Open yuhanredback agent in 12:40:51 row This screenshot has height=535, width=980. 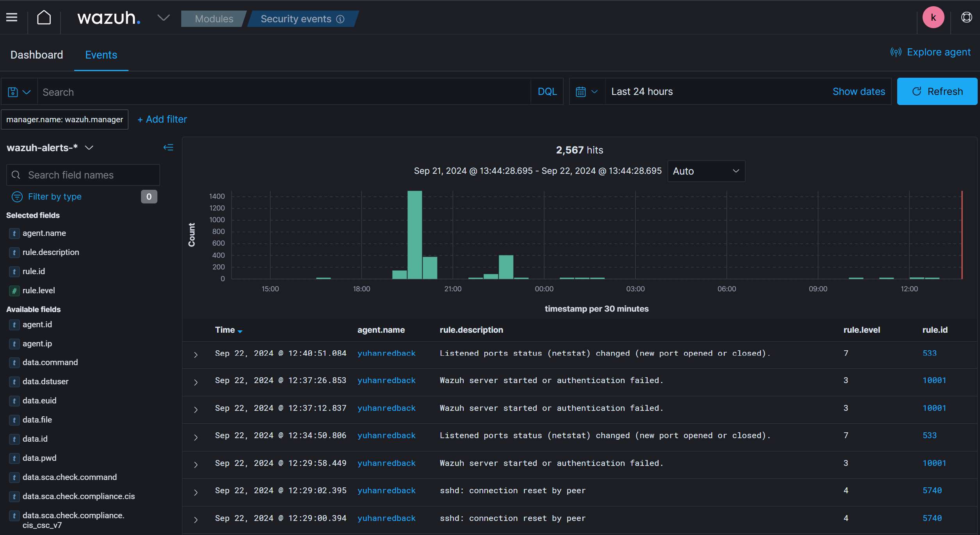click(x=386, y=353)
